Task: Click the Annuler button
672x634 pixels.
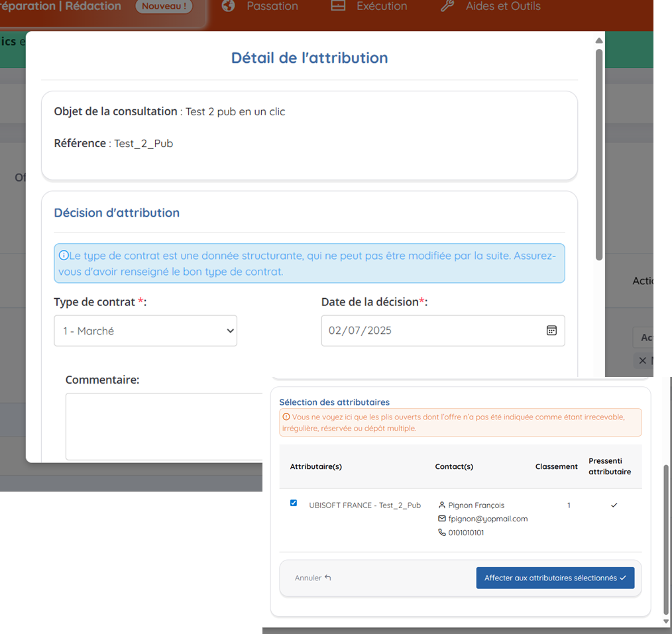Action: pyautogui.click(x=313, y=578)
